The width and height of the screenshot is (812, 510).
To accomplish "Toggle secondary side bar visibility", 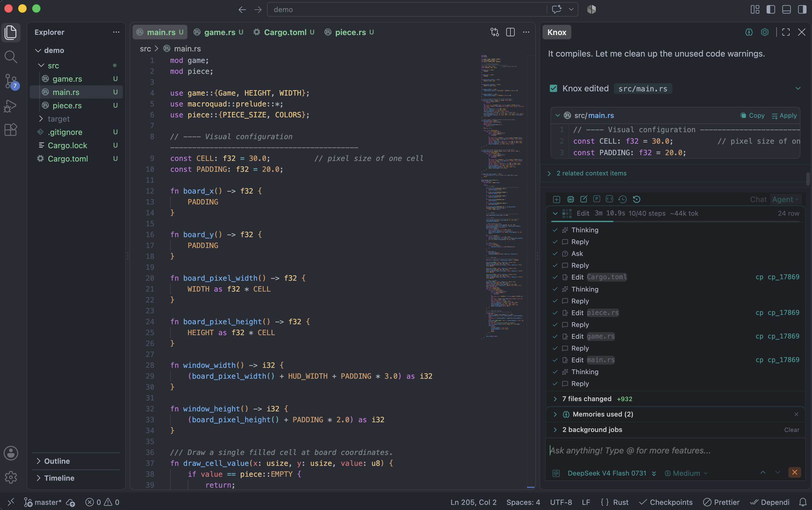I will [x=802, y=9].
